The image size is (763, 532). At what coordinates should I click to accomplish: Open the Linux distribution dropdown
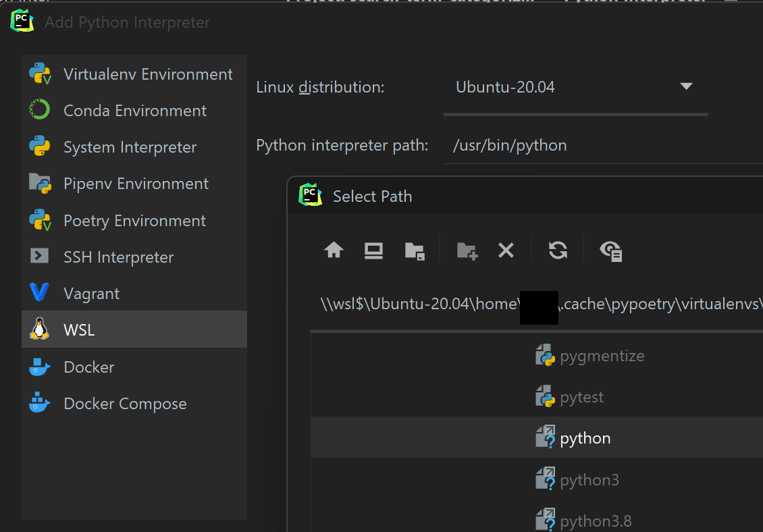[576, 88]
